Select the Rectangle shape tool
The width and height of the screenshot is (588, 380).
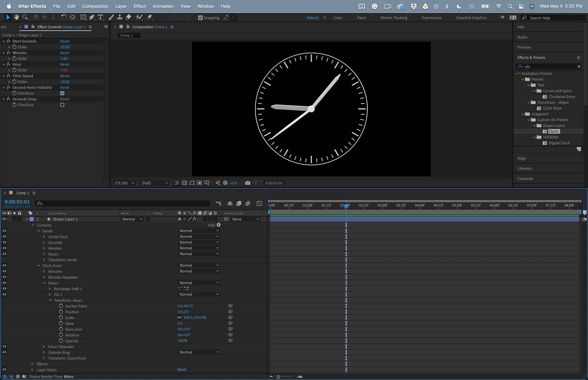tap(83, 17)
